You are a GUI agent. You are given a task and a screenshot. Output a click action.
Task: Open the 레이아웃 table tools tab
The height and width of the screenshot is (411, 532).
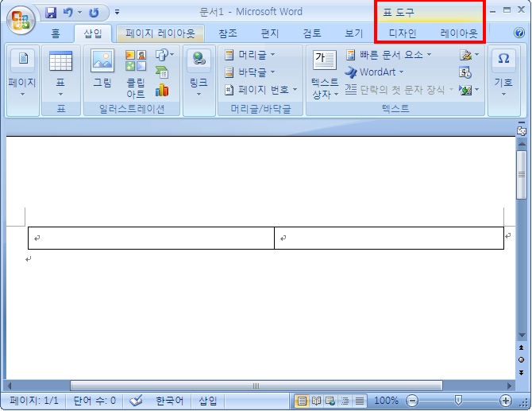459,33
